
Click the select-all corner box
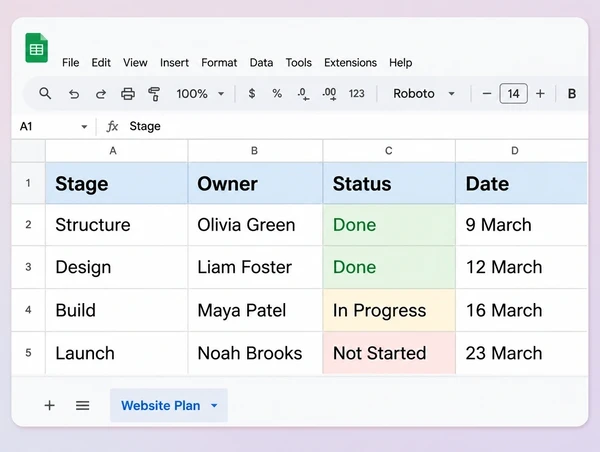point(28,151)
